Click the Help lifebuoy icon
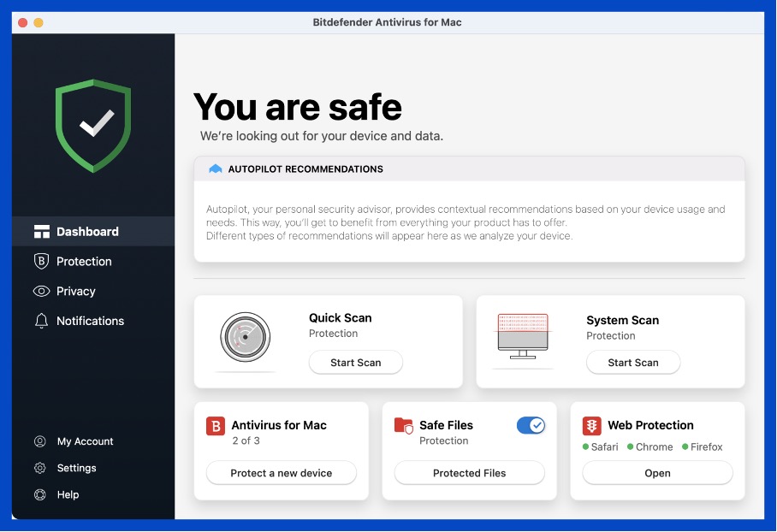This screenshot has width=777, height=532. (x=40, y=494)
